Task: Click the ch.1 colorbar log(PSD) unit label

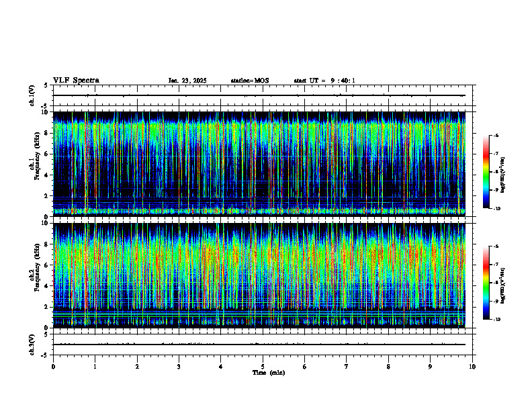Action: click(x=503, y=175)
